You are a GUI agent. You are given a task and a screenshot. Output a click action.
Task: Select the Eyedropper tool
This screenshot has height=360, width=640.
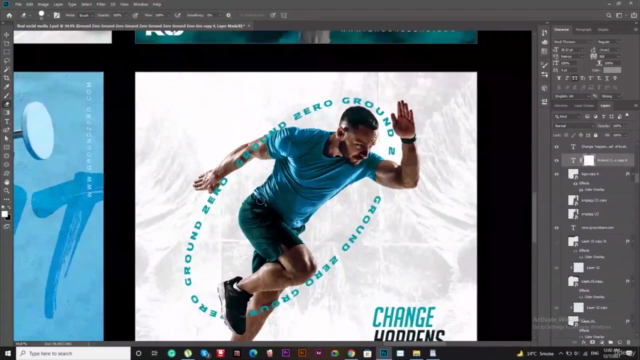[x=7, y=87]
